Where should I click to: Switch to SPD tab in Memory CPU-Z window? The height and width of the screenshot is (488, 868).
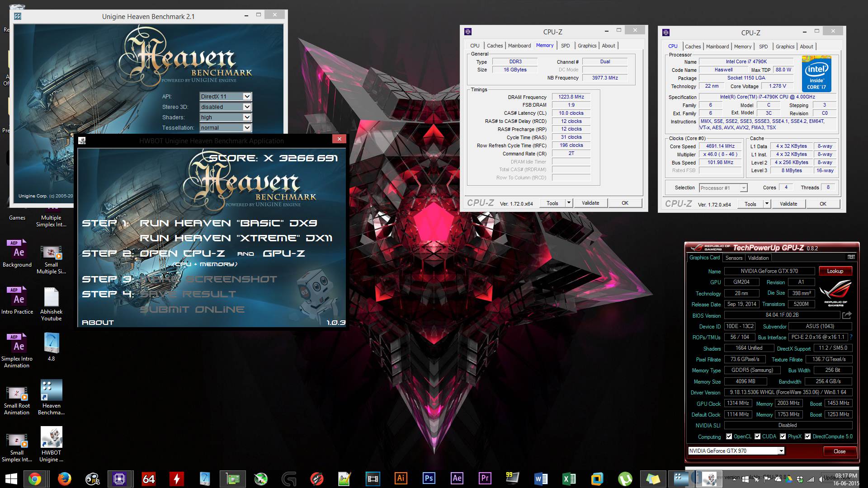pyautogui.click(x=565, y=46)
